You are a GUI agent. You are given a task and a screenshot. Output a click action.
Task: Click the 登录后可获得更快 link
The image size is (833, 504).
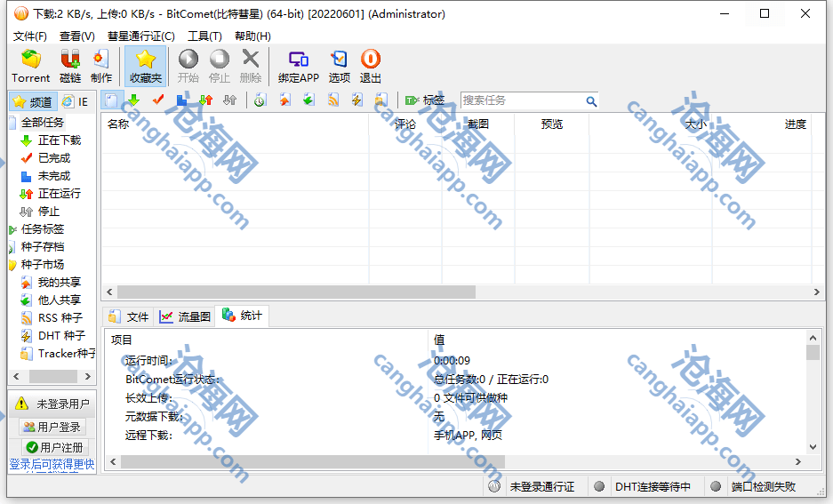52,465
